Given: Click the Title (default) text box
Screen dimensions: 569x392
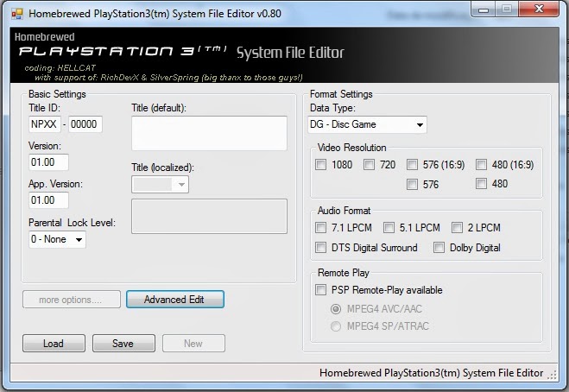Looking at the screenshot, I should [x=210, y=133].
